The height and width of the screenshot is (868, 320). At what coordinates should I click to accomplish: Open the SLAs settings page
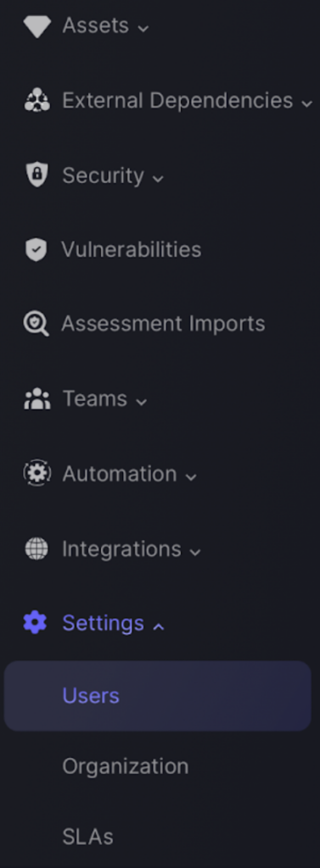[x=87, y=837]
